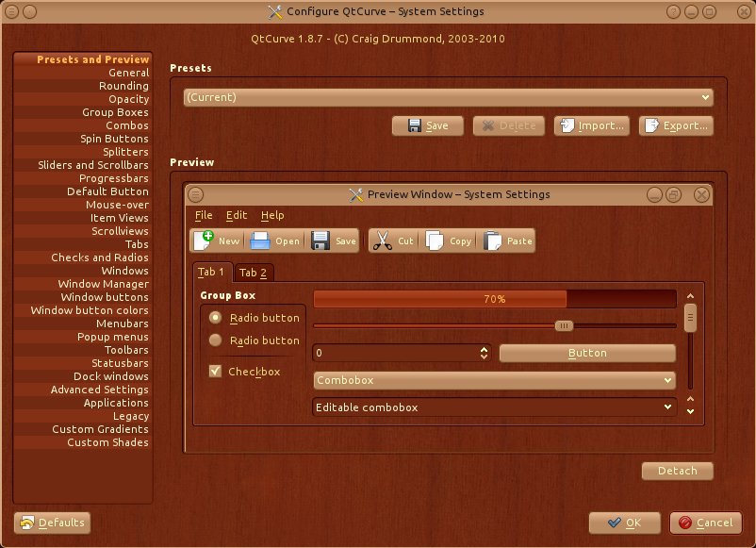This screenshot has width=756, height=548.
Task: Click the Import... button
Action: (x=592, y=125)
